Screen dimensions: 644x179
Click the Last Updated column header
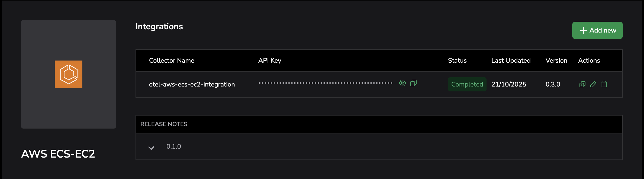pos(511,60)
